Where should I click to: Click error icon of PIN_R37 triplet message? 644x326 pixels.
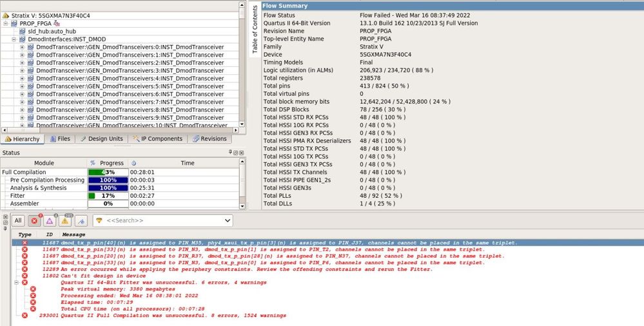click(x=24, y=256)
